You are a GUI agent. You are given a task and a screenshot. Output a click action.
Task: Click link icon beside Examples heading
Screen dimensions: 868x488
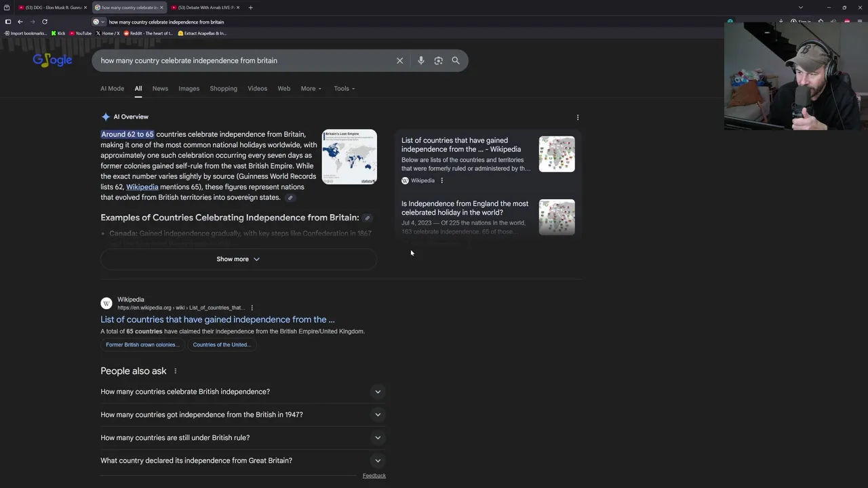tap(368, 218)
